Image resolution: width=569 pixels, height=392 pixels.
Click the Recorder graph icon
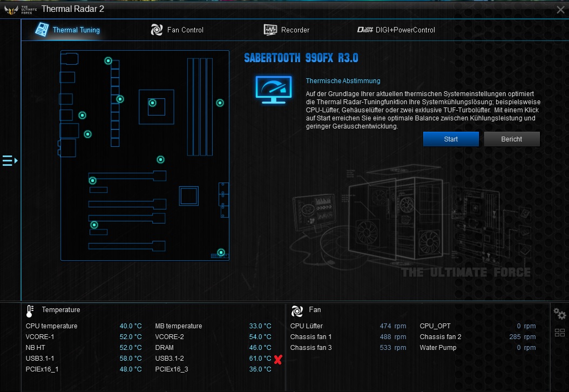tap(270, 30)
